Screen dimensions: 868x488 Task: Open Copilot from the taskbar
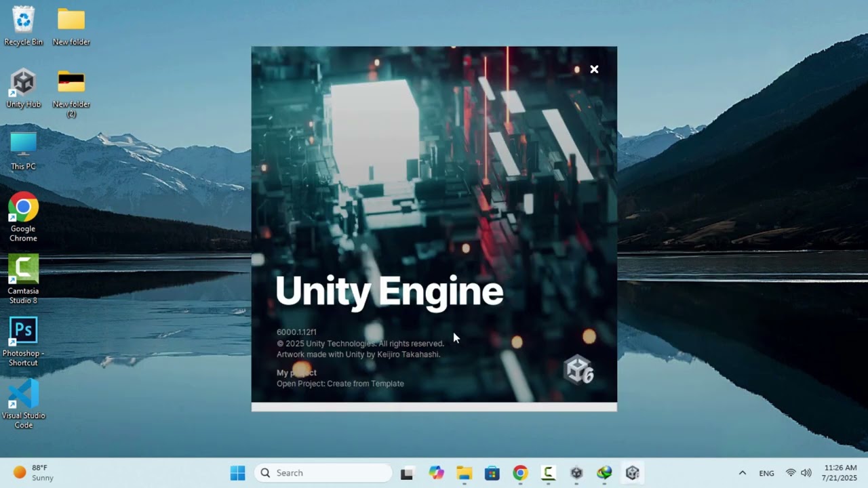(436, 473)
